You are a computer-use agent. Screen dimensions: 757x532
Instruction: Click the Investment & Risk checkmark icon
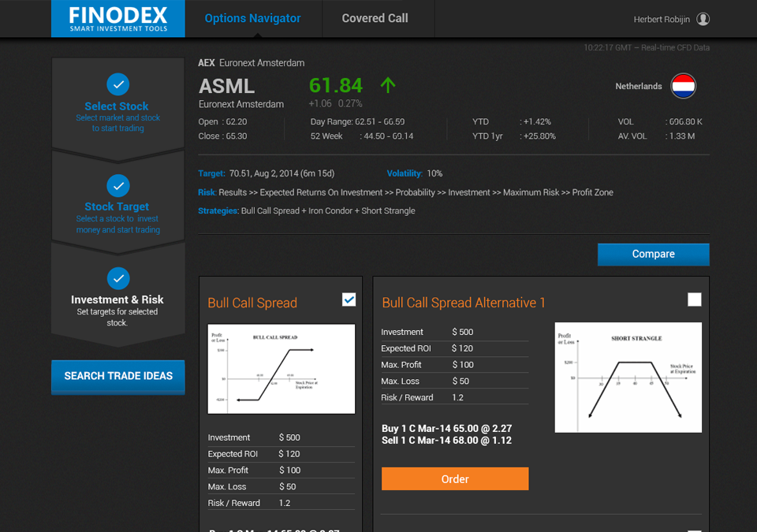[117, 278]
